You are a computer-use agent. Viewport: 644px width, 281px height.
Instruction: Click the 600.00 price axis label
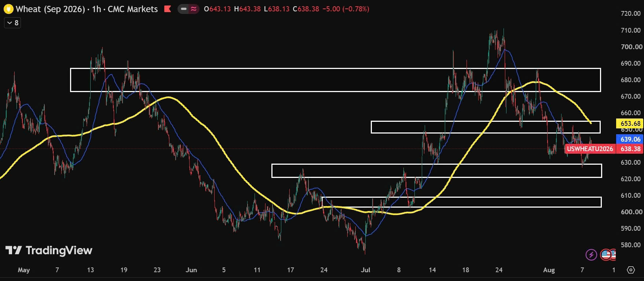click(x=631, y=212)
